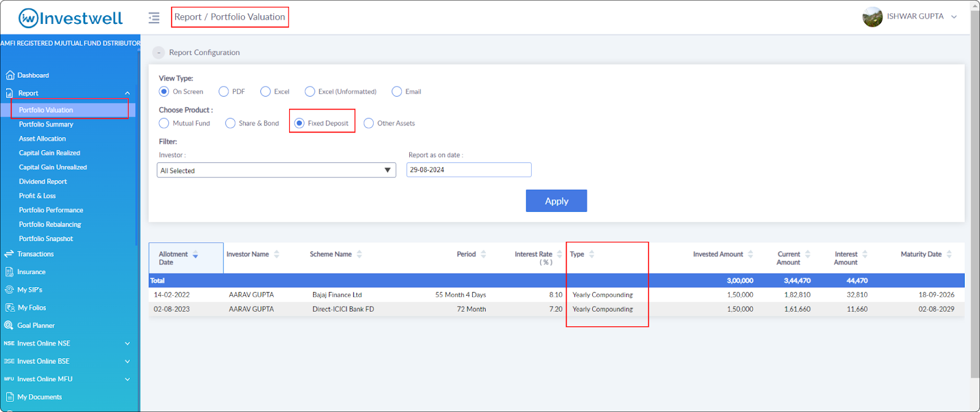Sort by Interest Amount arrows
The image size is (980, 412).
point(865,254)
